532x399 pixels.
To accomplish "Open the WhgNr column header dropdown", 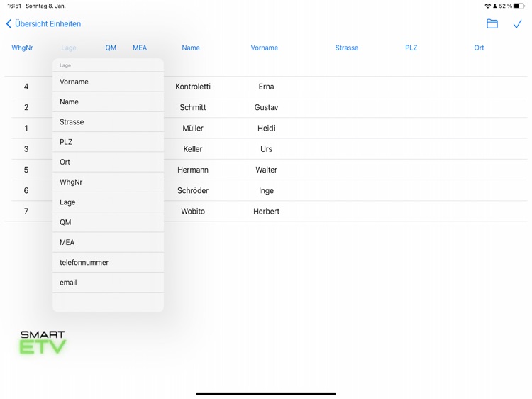I will tap(23, 48).
